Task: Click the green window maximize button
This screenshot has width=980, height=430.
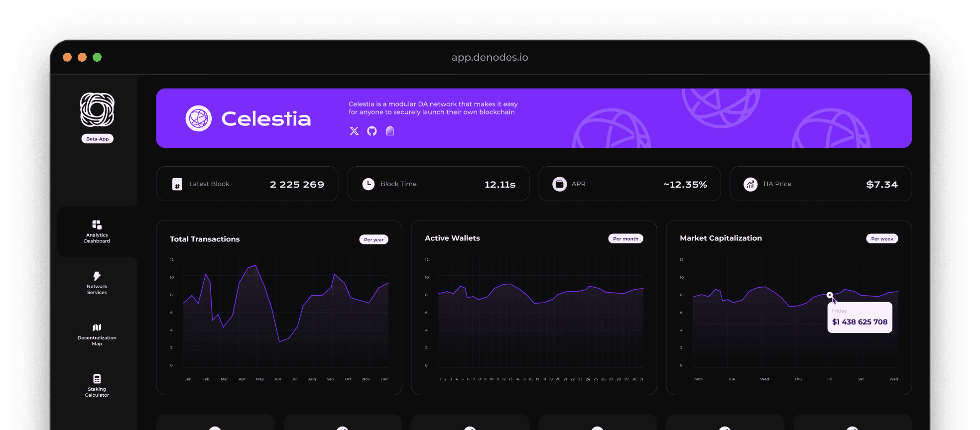Action: (97, 57)
